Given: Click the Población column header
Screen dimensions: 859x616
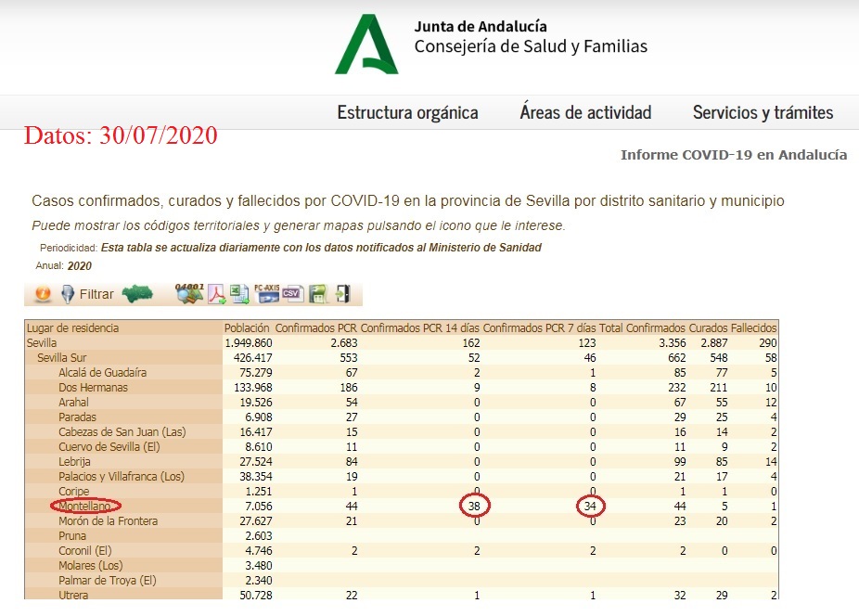Looking at the screenshot, I should tap(247, 327).
